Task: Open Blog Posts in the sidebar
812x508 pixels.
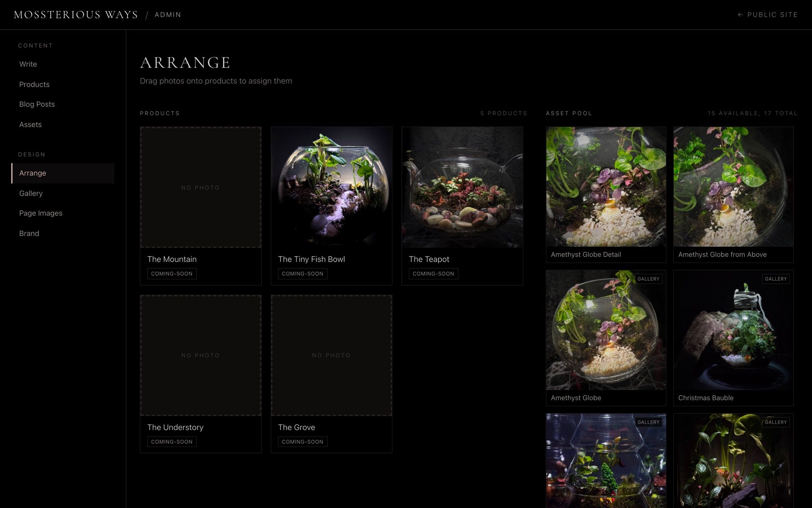Action: tap(37, 104)
